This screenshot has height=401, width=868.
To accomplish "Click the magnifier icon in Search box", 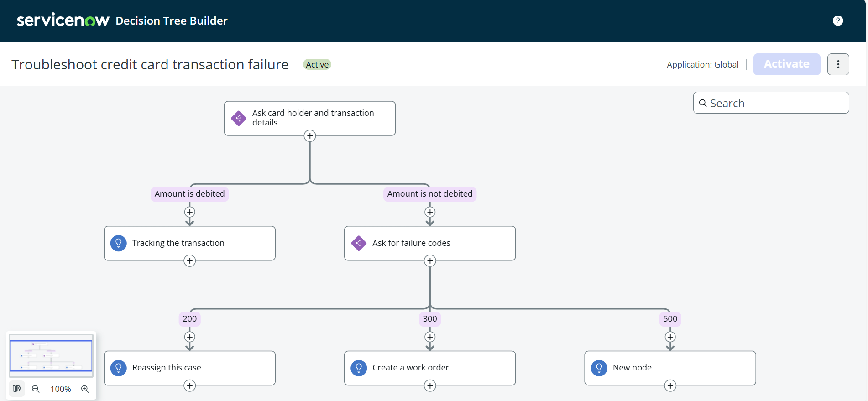I will tap(703, 103).
